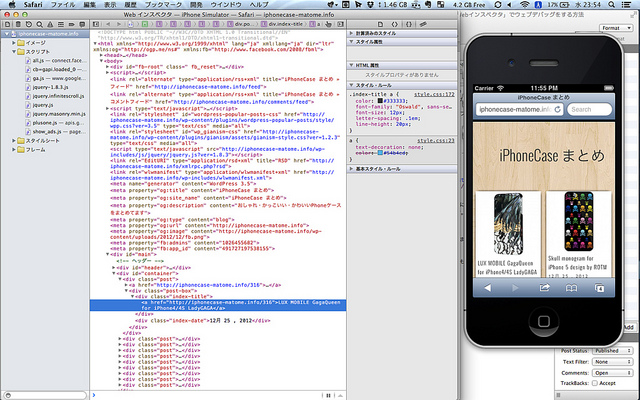
Task: Open the ブックマーク menu
Action: (x=163, y=5)
